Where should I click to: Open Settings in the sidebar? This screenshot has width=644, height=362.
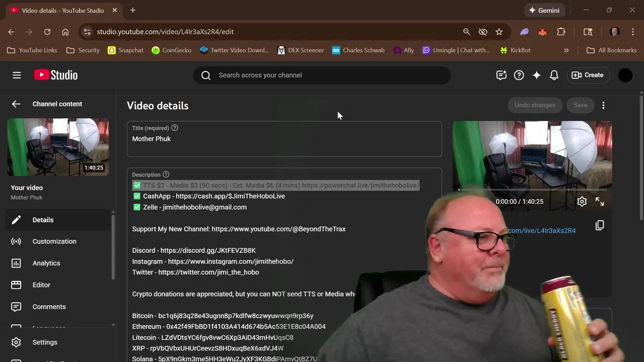(58, 342)
